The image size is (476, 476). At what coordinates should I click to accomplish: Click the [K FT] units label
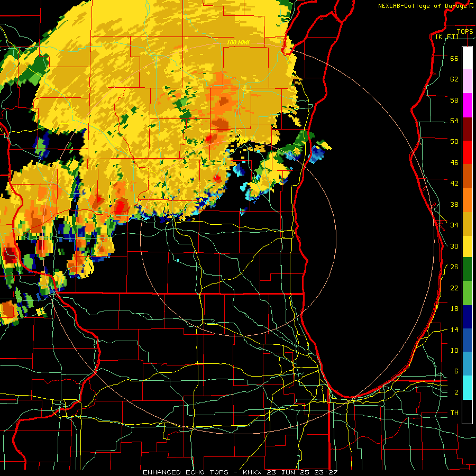pyautogui.click(x=447, y=36)
